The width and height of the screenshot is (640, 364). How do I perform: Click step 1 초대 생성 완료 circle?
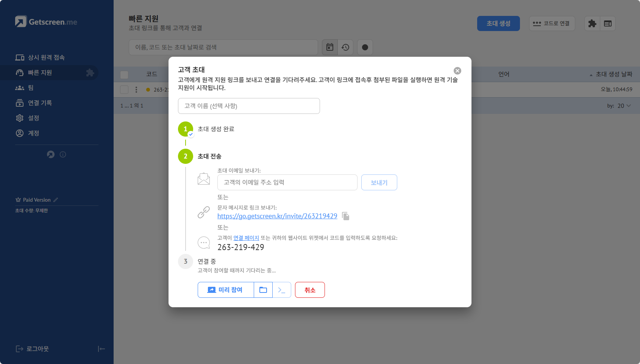pyautogui.click(x=186, y=129)
